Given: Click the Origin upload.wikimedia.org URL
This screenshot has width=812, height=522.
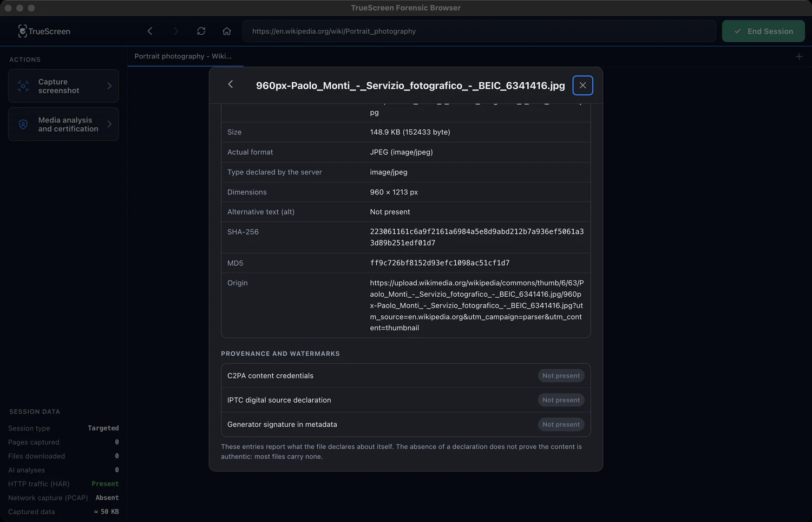Looking at the screenshot, I should click(x=477, y=305).
